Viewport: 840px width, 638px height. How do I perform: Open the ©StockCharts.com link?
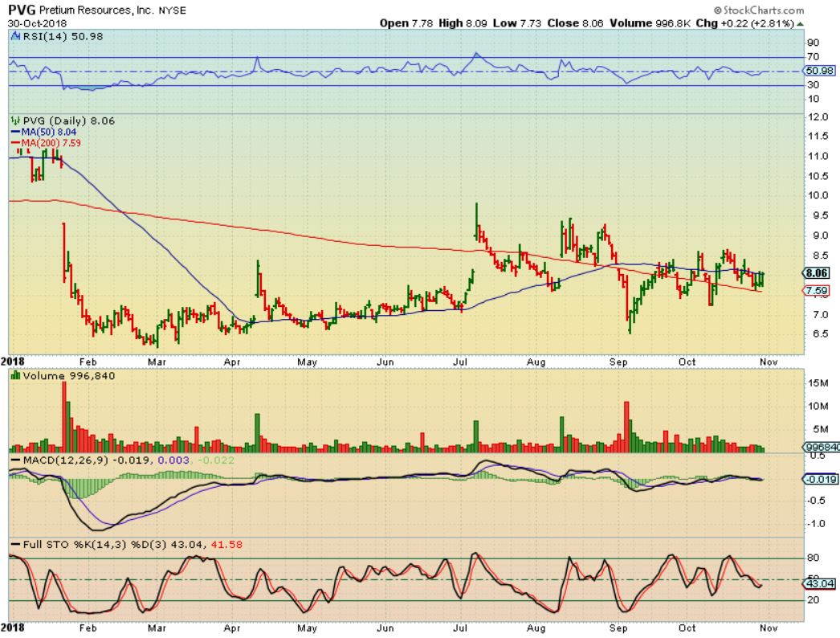763,10
